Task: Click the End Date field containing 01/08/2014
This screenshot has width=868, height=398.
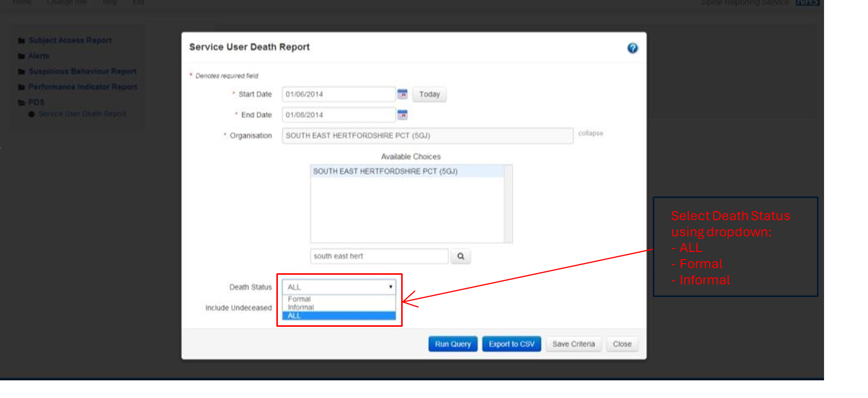Action: (339, 115)
